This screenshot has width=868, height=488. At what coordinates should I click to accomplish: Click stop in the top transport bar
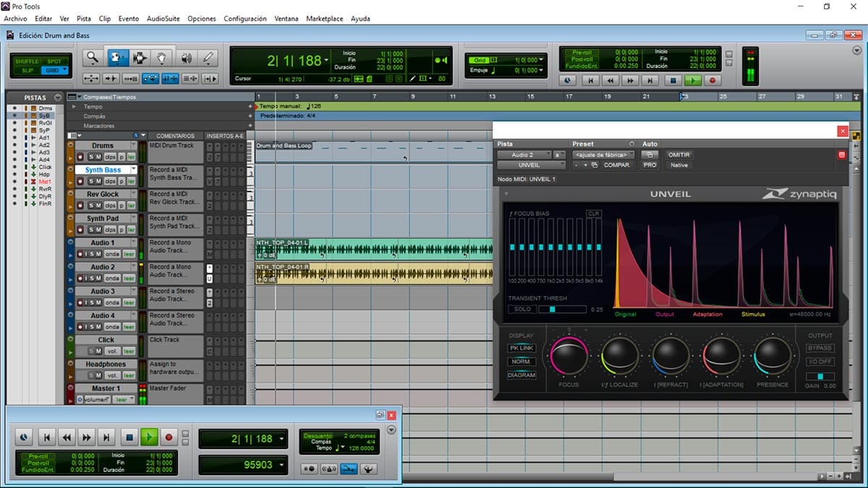click(673, 81)
